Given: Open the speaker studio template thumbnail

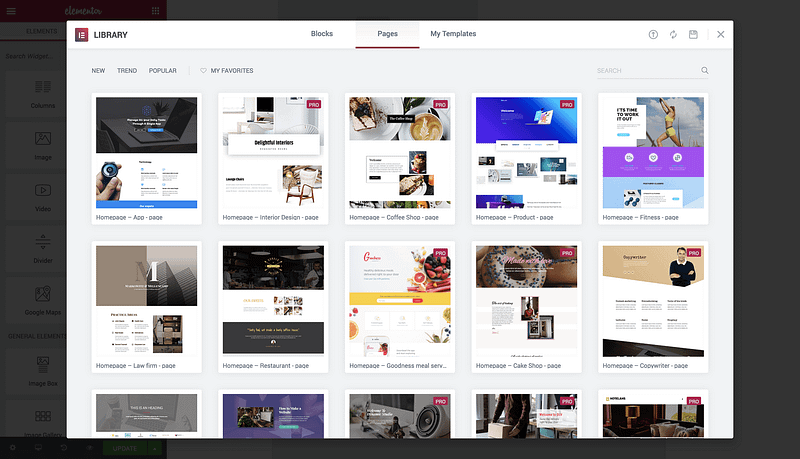Looking at the screenshot, I should coord(400,416).
